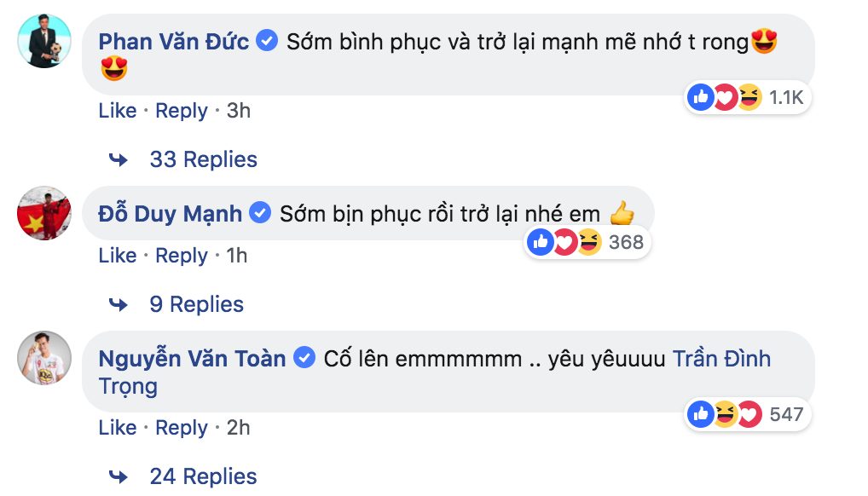Image resolution: width=868 pixels, height=496 pixels.
Task: Click Đỗ Duy Mạnh's profile picture
Action: coord(43,212)
